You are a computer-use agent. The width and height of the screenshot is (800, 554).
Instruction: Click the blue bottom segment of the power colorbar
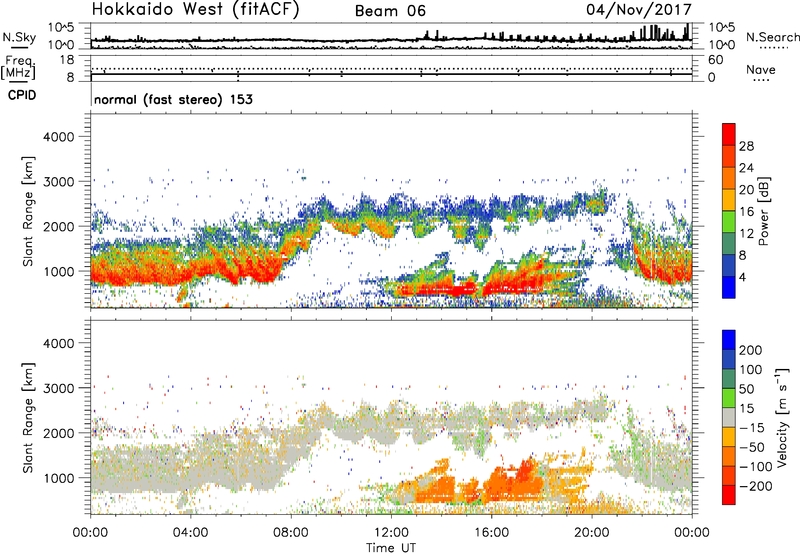point(729,287)
